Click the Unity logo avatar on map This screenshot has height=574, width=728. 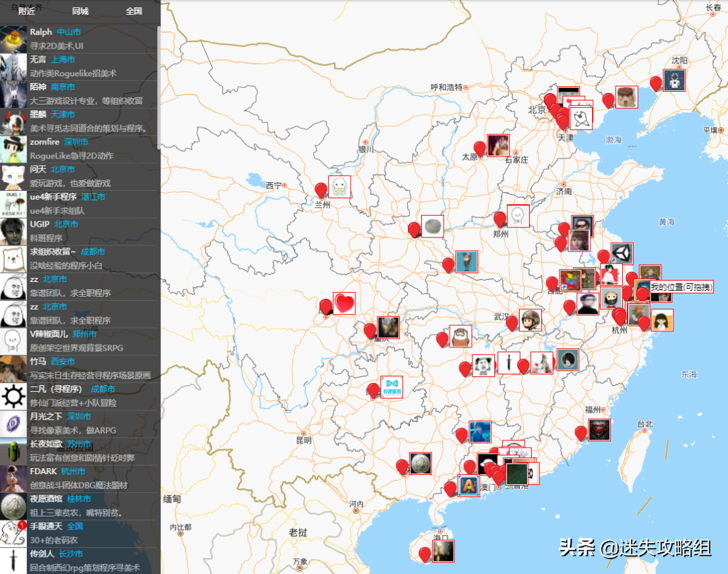coord(621,254)
